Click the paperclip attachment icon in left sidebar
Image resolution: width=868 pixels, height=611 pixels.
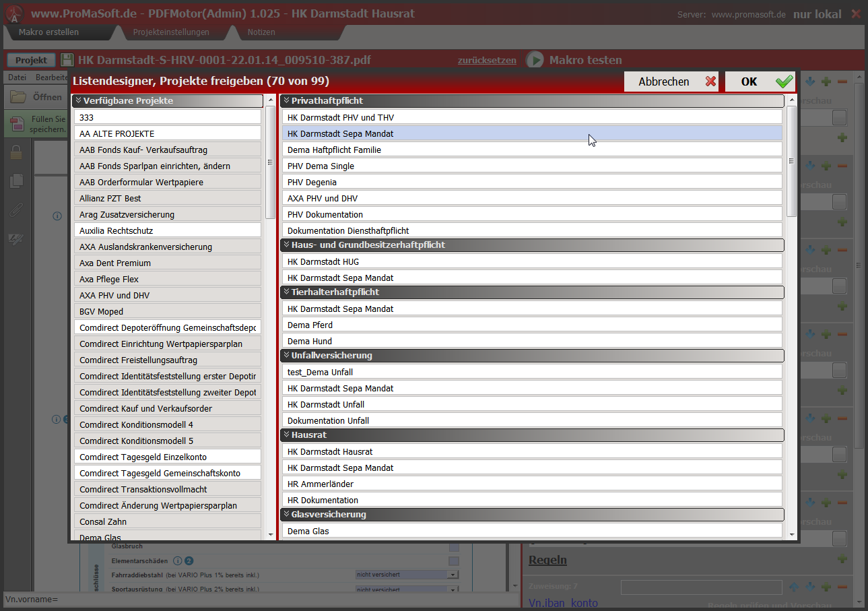pos(16,210)
